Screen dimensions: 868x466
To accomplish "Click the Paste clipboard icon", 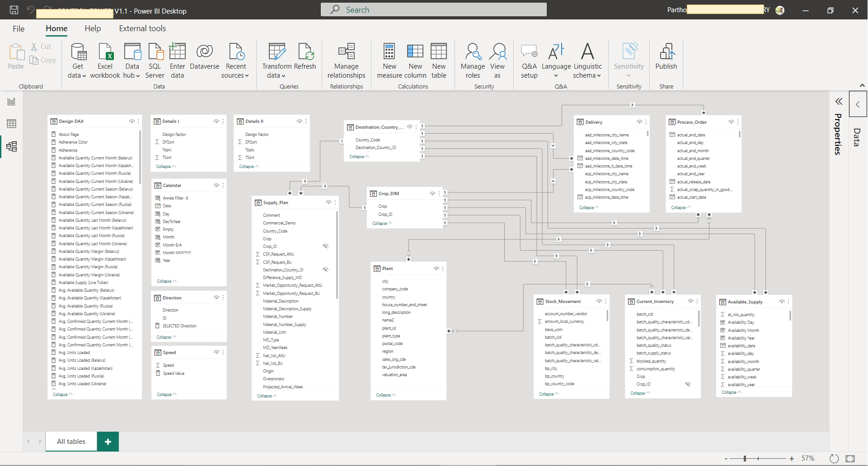I will (x=16, y=57).
